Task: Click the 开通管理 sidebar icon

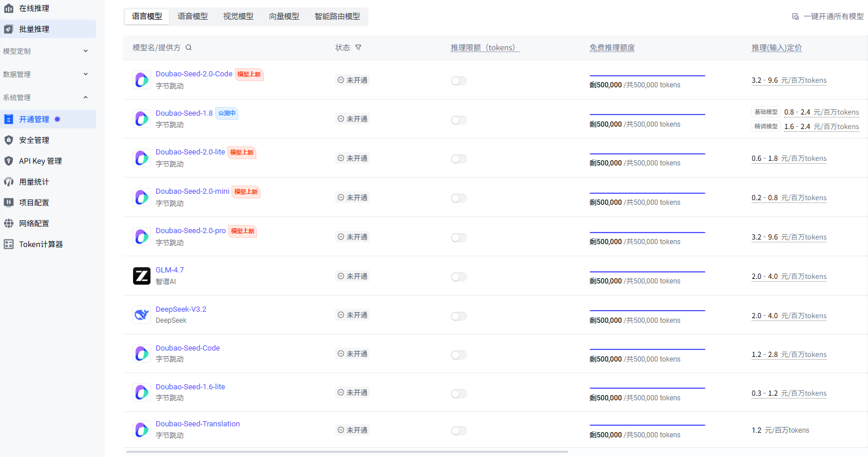Action: (9, 119)
